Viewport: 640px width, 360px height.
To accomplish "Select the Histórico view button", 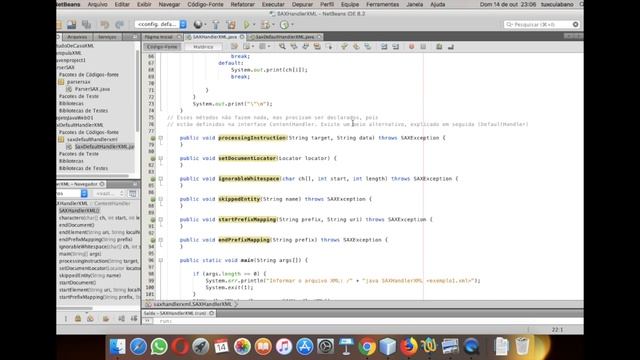I will click(203, 47).
